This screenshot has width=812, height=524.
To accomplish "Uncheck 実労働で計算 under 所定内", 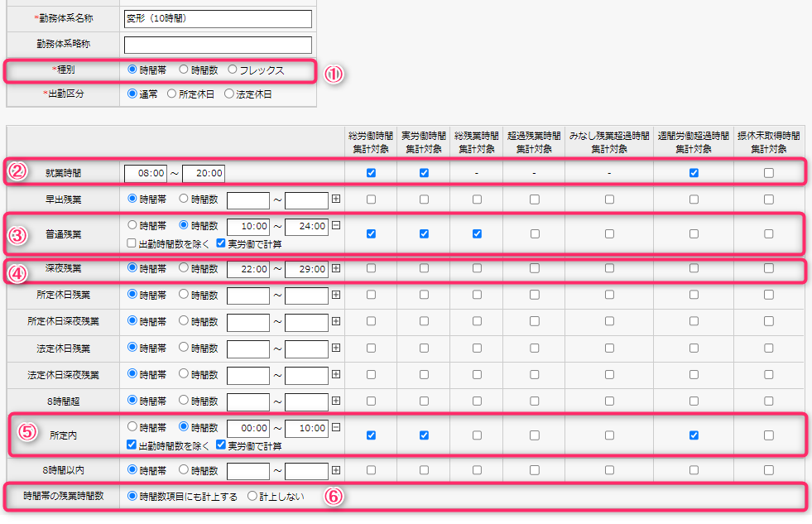I will click(x=221, y=445).
